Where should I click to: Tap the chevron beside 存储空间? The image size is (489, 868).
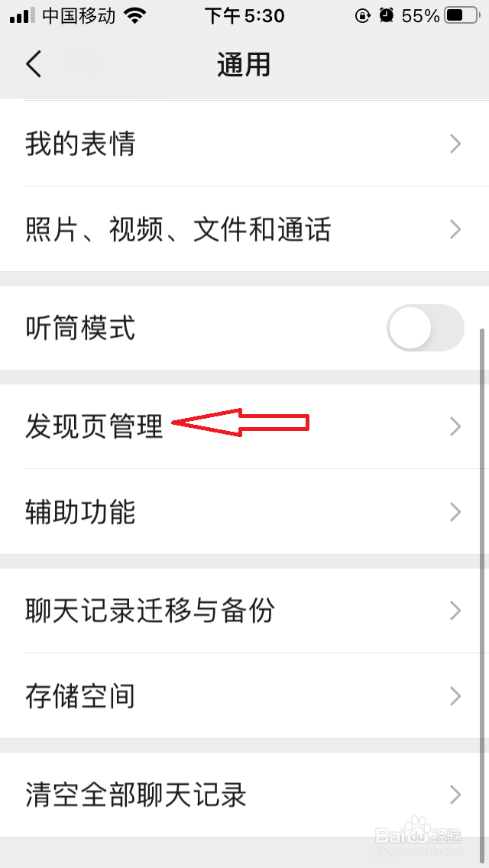455,696
